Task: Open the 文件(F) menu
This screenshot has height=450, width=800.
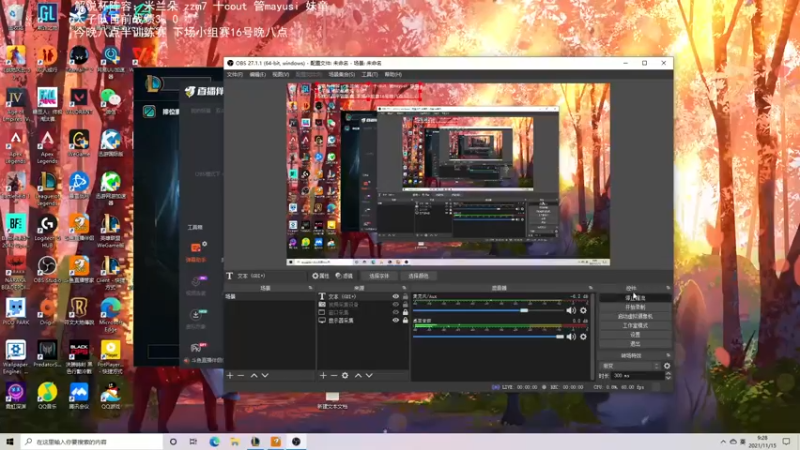Action: (235, 74)
